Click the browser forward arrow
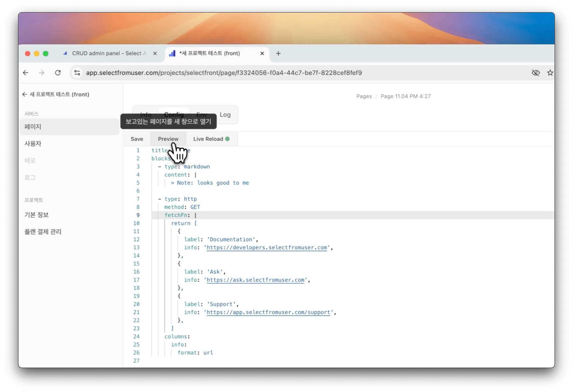Viewport: 573px width, 392px height. 41,73
